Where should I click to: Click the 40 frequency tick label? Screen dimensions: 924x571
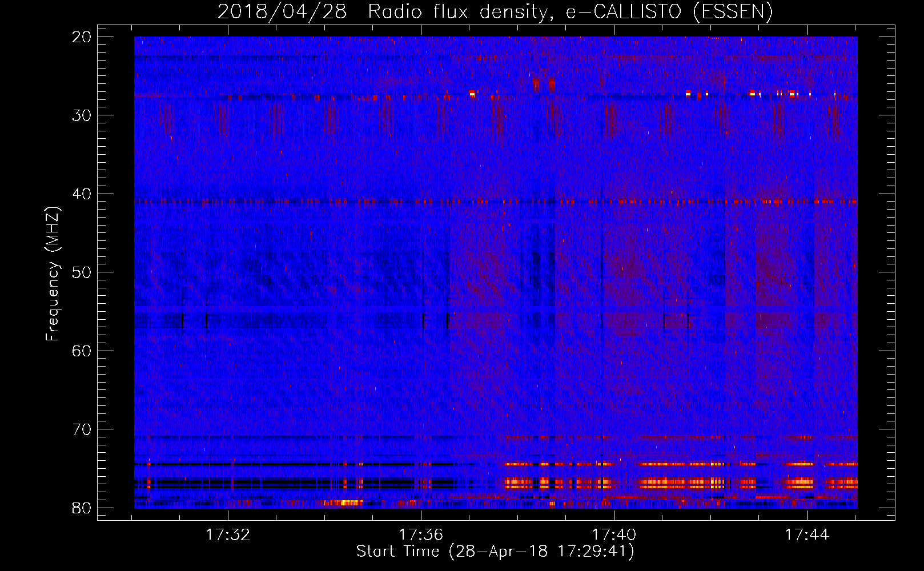(82, 194)
